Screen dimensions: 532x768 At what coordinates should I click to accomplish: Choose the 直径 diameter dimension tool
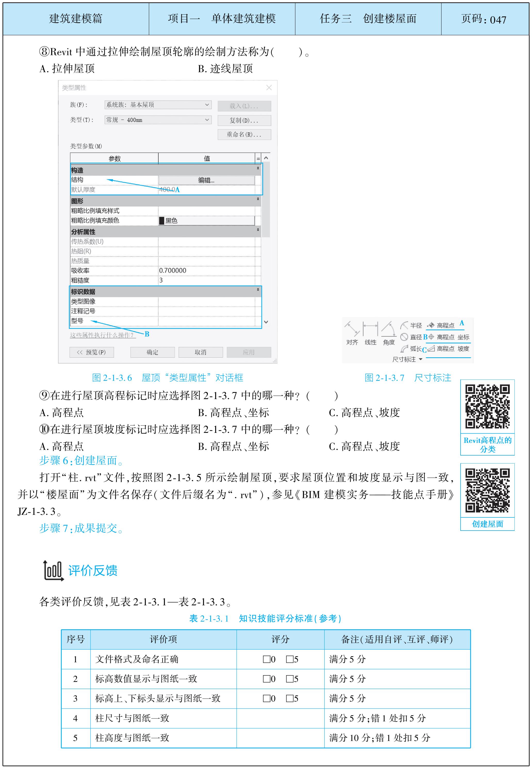tap(411, 337)
